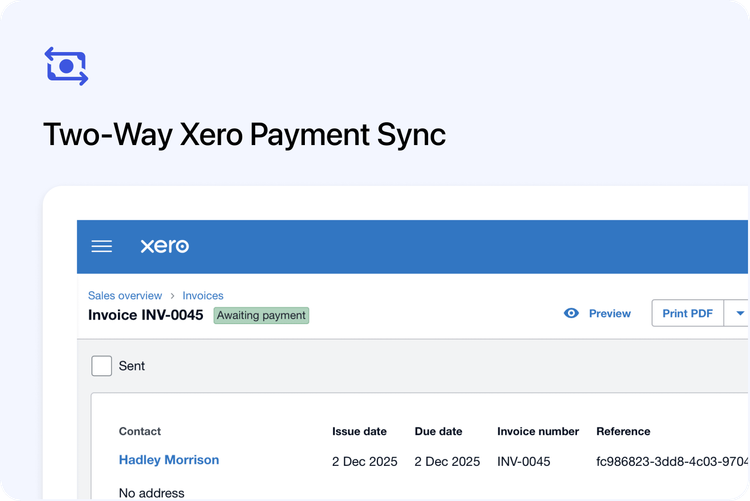Tick the Sent checkbox

point(101,366)
